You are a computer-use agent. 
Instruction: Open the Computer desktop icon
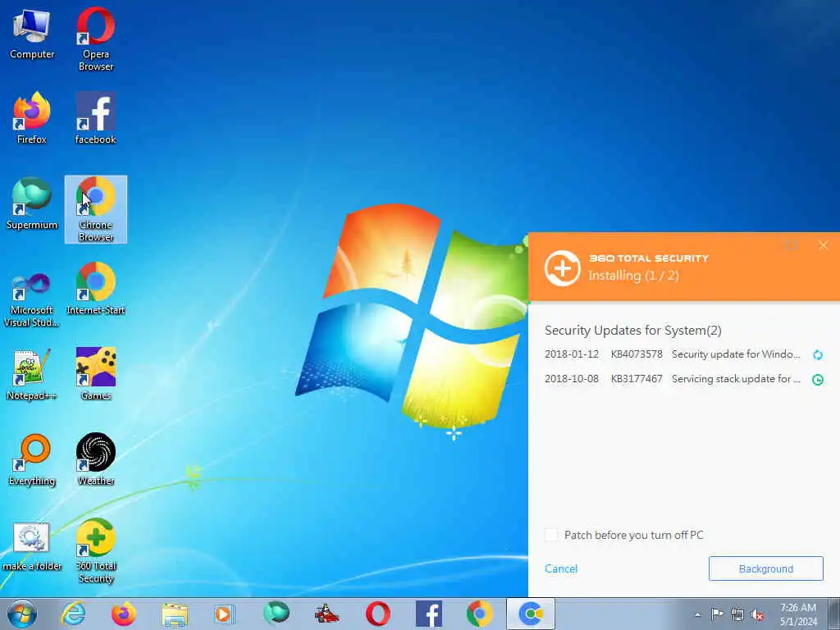point(32,33)
